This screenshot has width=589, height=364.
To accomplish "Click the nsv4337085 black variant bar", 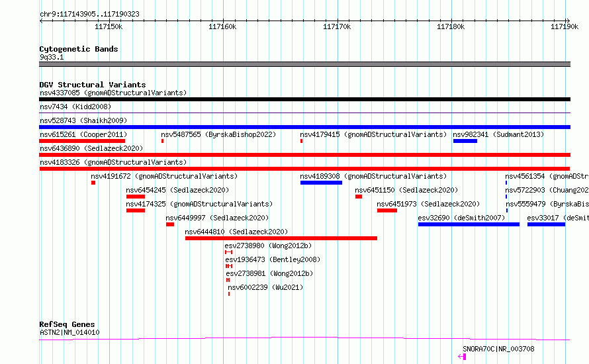I will (304, 99).
